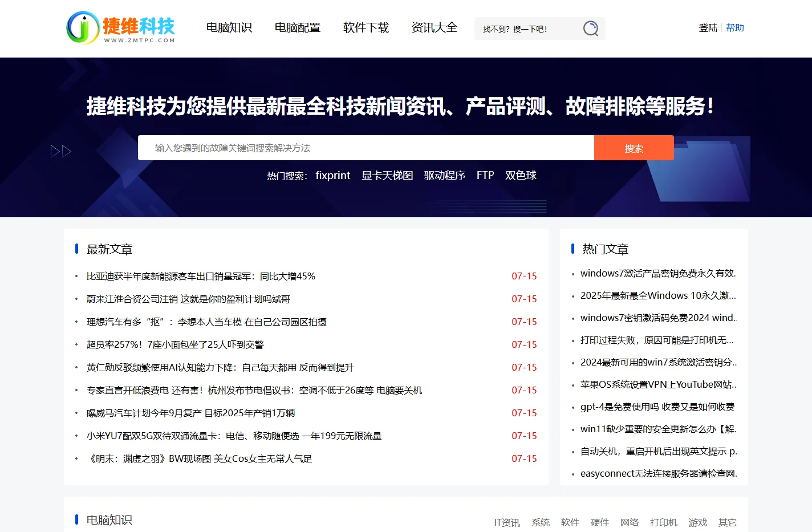Open article 理想汽车有多"抠"
This screenshot has width=812, height=532.
point(206,322)
